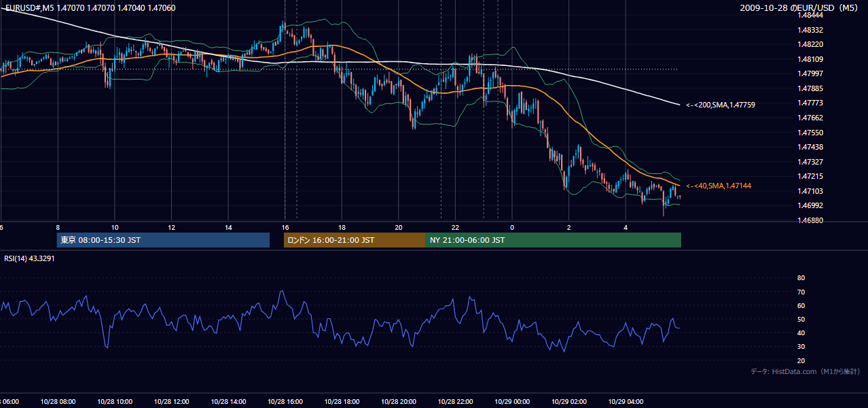Click price axis label 1.47438
868x408 pixels.
(x=811, y=147)
